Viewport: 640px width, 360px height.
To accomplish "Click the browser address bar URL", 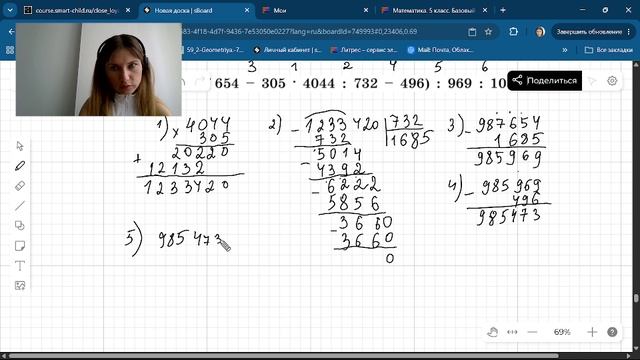I will [x=300, y=31].
